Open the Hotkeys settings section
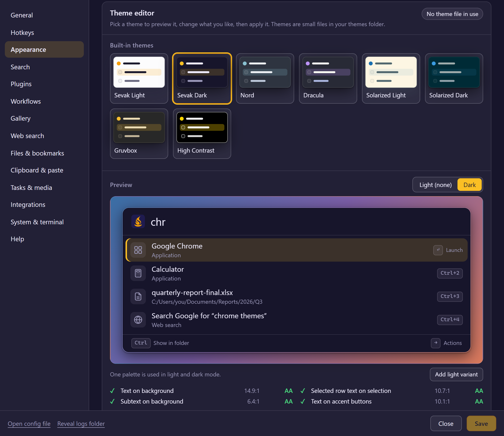 click(x=44, y=32)
